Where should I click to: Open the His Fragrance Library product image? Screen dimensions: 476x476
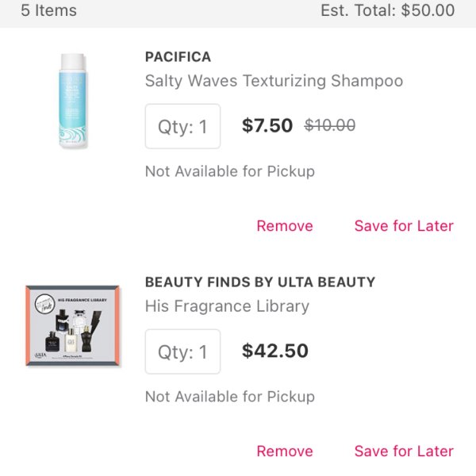[x=72, y=325]
